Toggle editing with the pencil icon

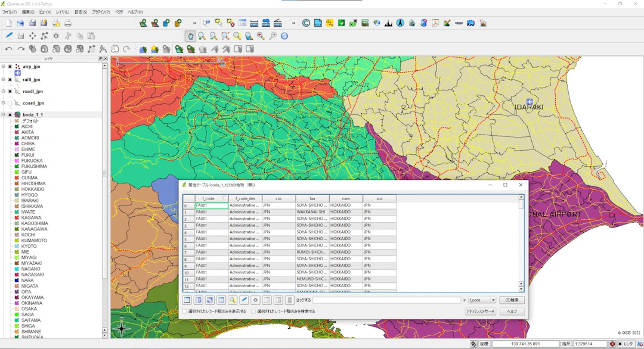point(8,36)
